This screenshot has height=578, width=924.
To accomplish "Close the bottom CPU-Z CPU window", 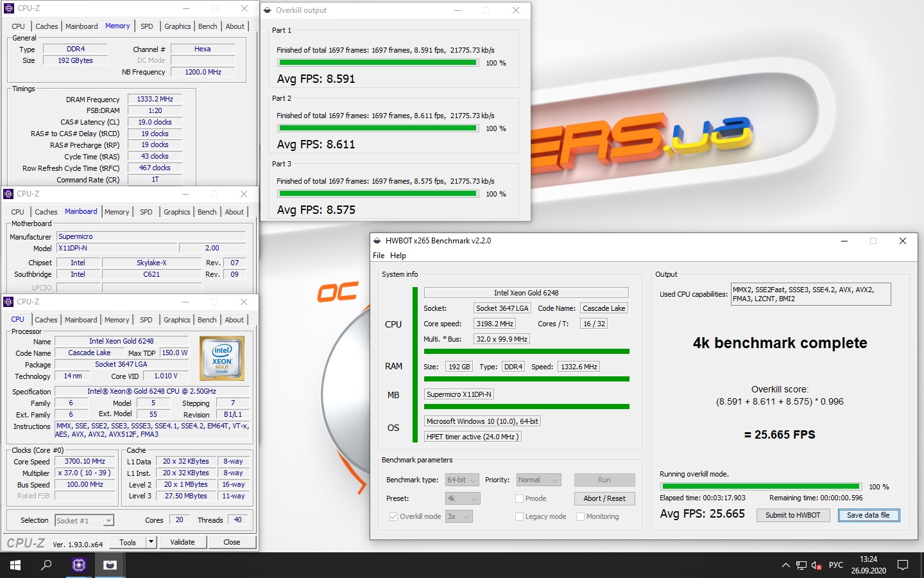I will pyautogui.click(x=244, y=302).
